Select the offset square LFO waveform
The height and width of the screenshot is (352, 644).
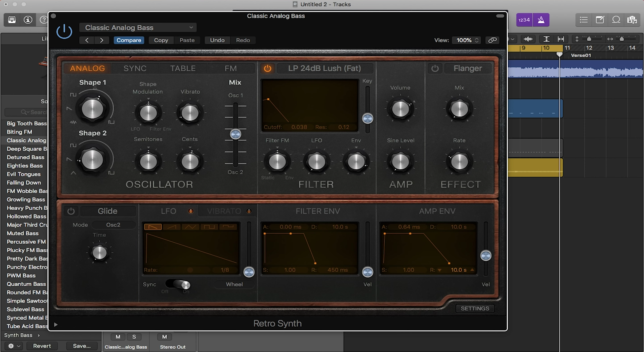228,227
